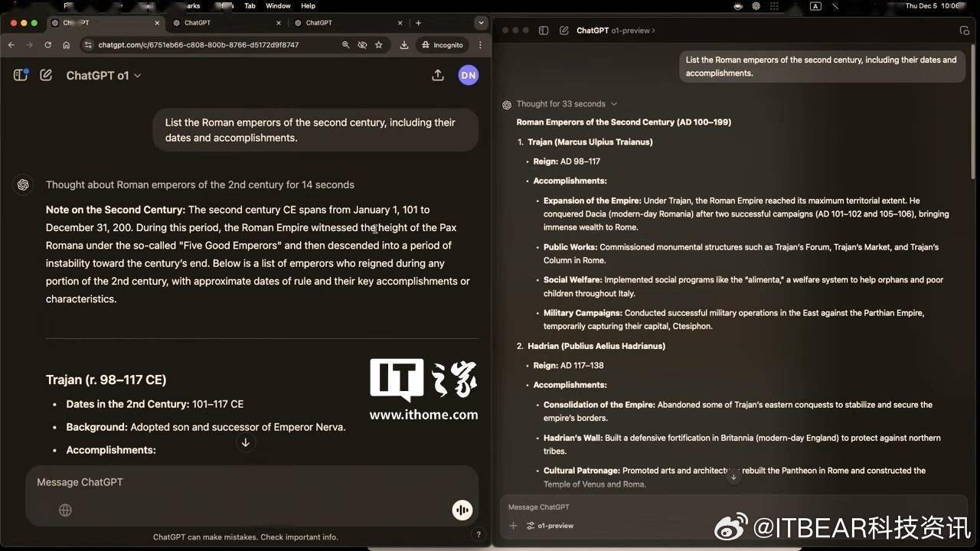Open the DN profile avatar menu

pos(469,75)
